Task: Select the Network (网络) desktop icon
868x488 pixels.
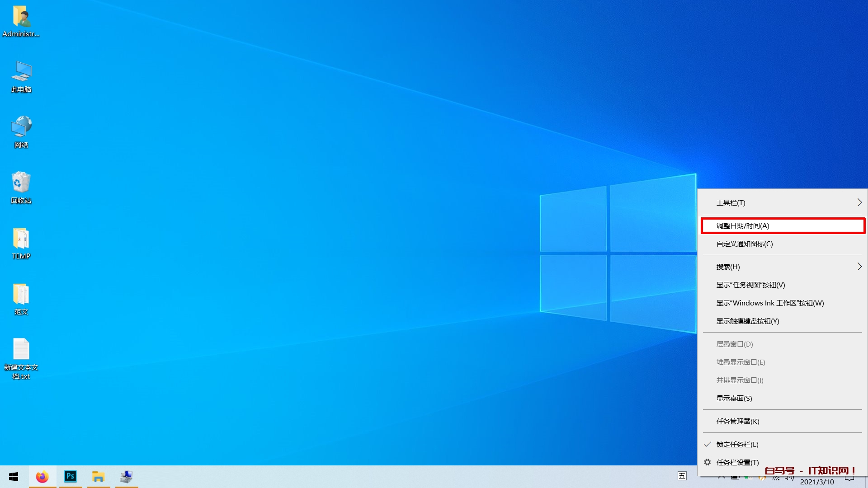Action: tap(21, 131)
